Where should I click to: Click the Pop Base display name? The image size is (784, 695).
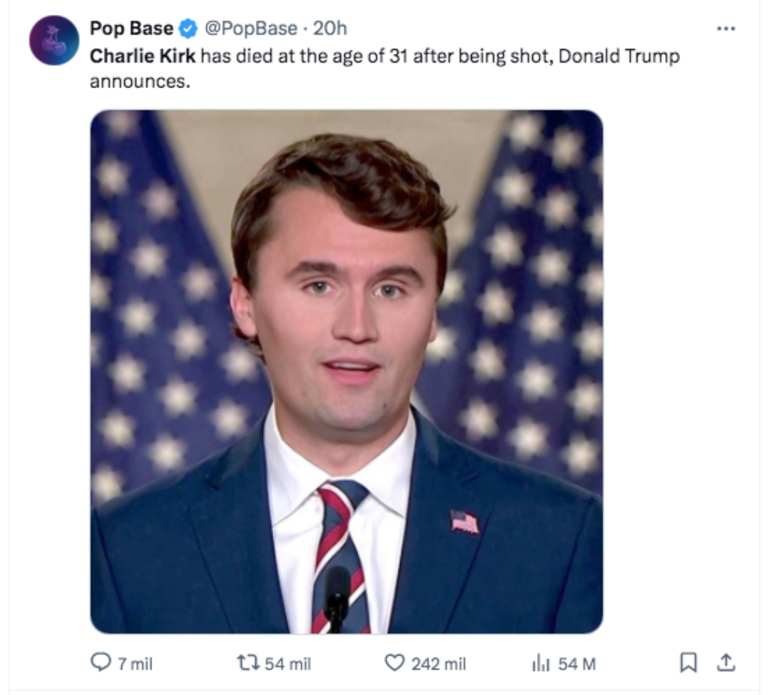point(131,29)
